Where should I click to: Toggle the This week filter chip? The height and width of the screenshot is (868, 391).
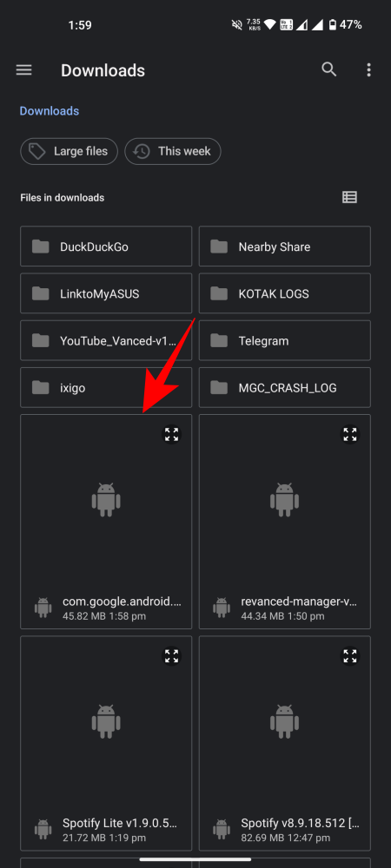(x=173, y=151)
